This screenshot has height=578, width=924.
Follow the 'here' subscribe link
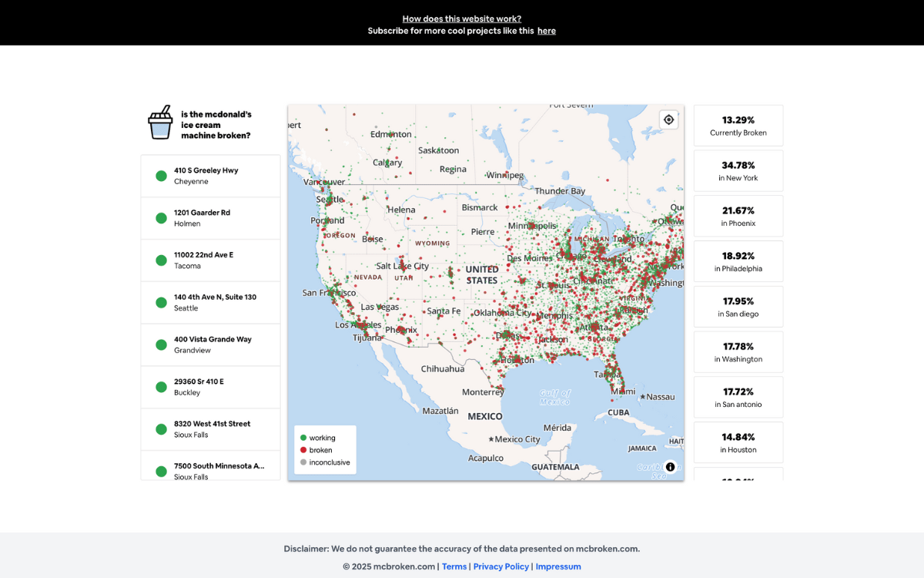(x=547, y=31)
